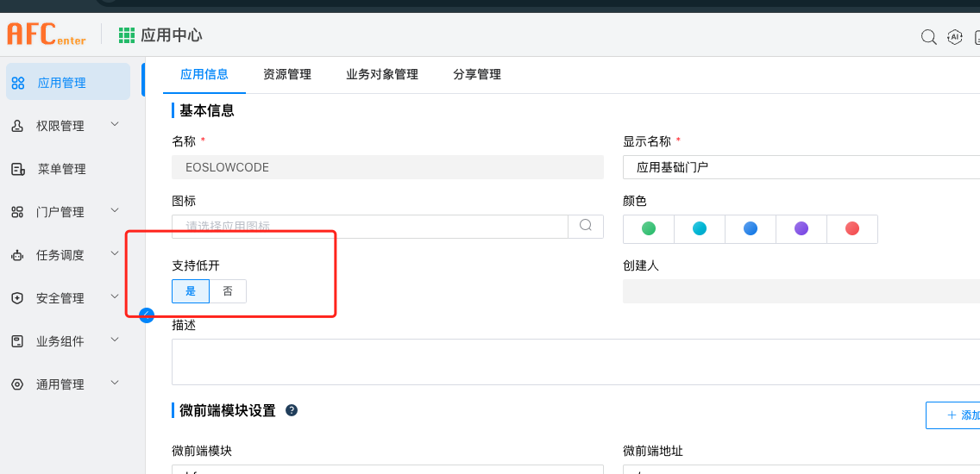Image resolution: width=980 pixels, height=474 pixels.
Task: Expand the 门户管理 menu chevron
Action: pos(115,210)
